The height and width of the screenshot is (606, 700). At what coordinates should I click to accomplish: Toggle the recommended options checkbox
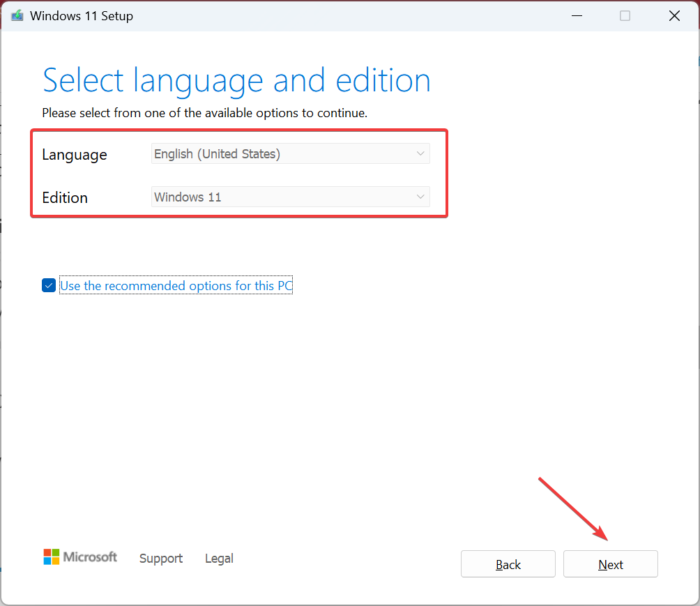pyautogui.click(x=49, y=285)
